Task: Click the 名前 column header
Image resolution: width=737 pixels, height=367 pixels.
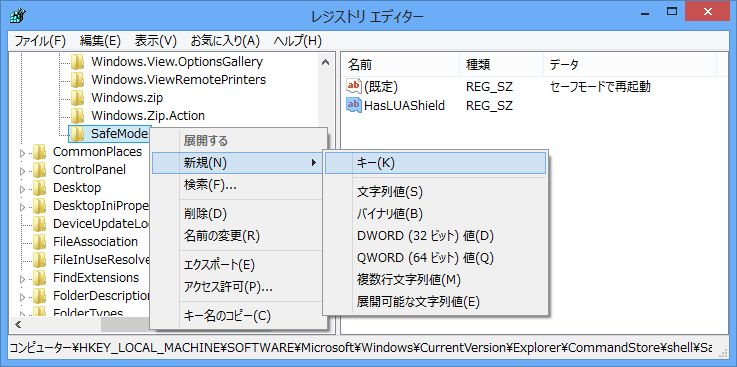Action: pyautogui.click(x=400, y=64)
